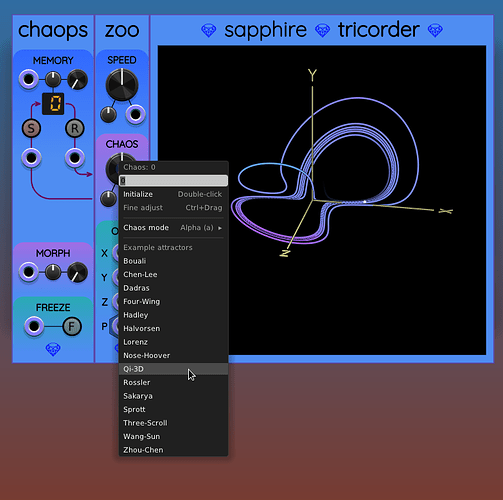Pick Zhou-Chen at the menu bottom
The height and width of the screenshot is (500, 503).
pos(173,450)
